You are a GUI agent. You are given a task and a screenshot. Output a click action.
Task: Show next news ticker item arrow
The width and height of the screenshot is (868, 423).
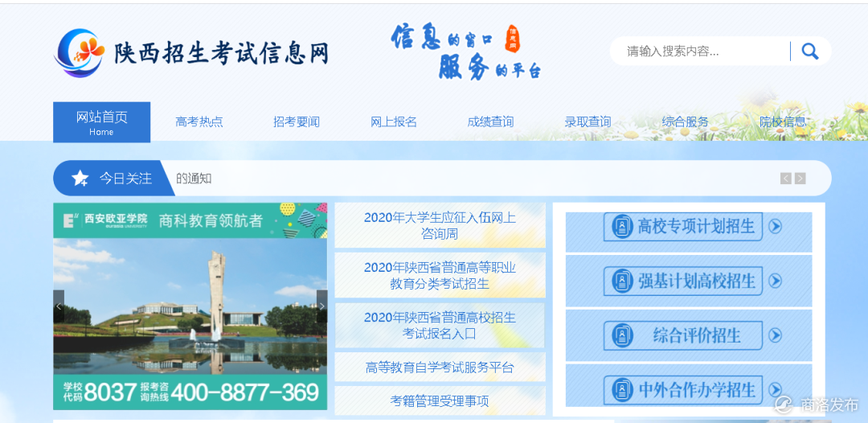800,179
